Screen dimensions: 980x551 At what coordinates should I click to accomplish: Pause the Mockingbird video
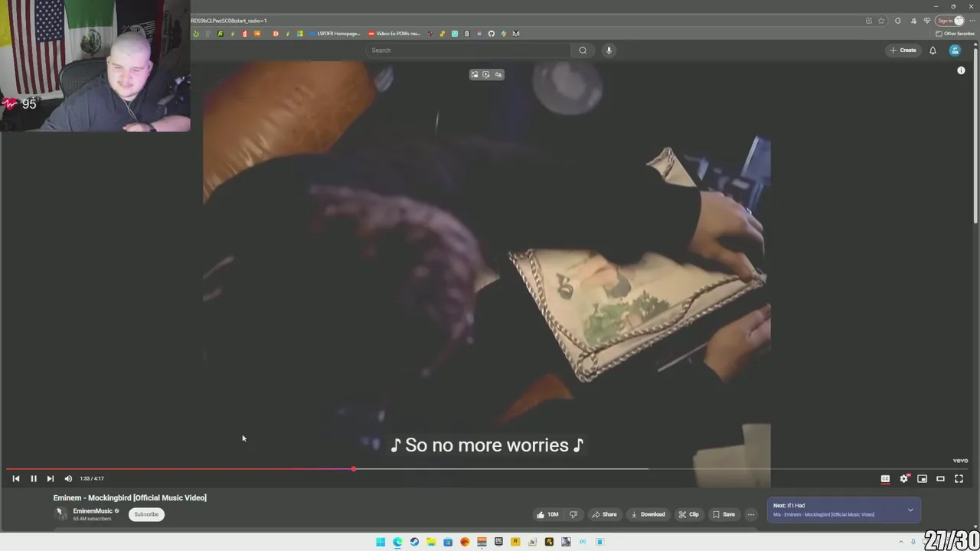click(x=34, y=478)
